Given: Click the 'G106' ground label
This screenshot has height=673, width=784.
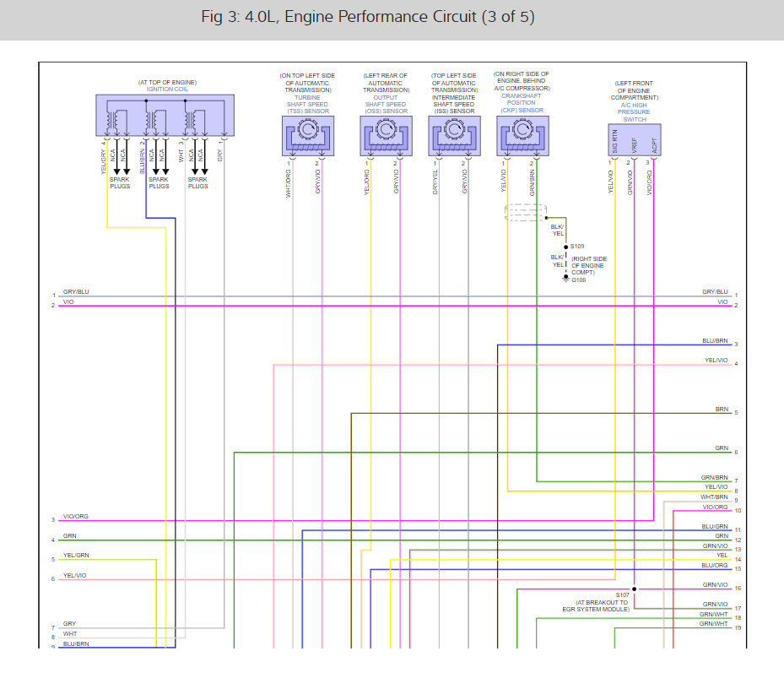Looking at the screenshot, I should click(578, 280).
